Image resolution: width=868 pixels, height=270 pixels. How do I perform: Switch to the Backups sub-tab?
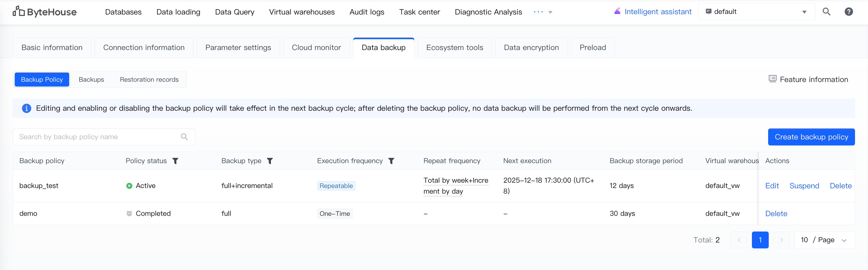91,80
